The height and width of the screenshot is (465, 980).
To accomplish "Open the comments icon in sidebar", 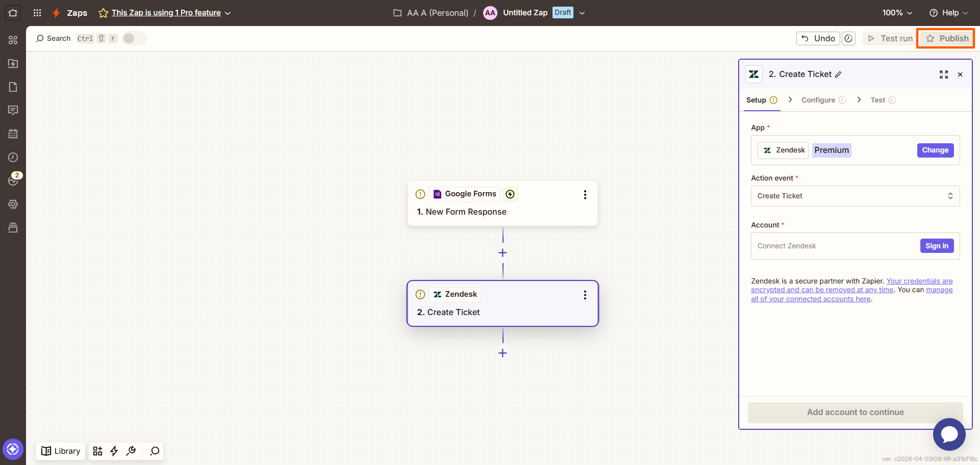I will click(13, 110).
